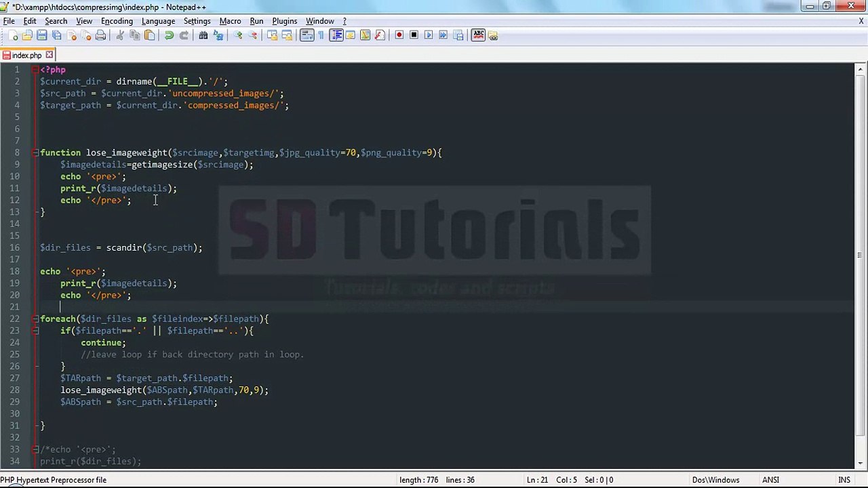Viewport: 868px width, 488px height.
Task: Toggle Word Wrap in the toolbar
Action: click(x=307, y=35)
